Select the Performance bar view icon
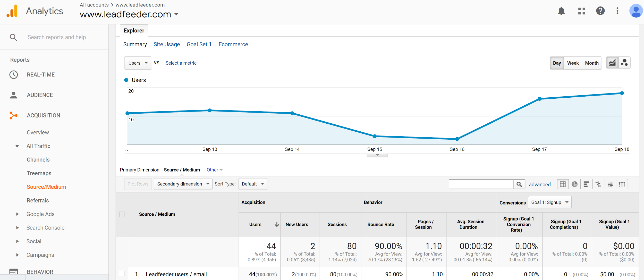The image size is (644, 280). 586,184
